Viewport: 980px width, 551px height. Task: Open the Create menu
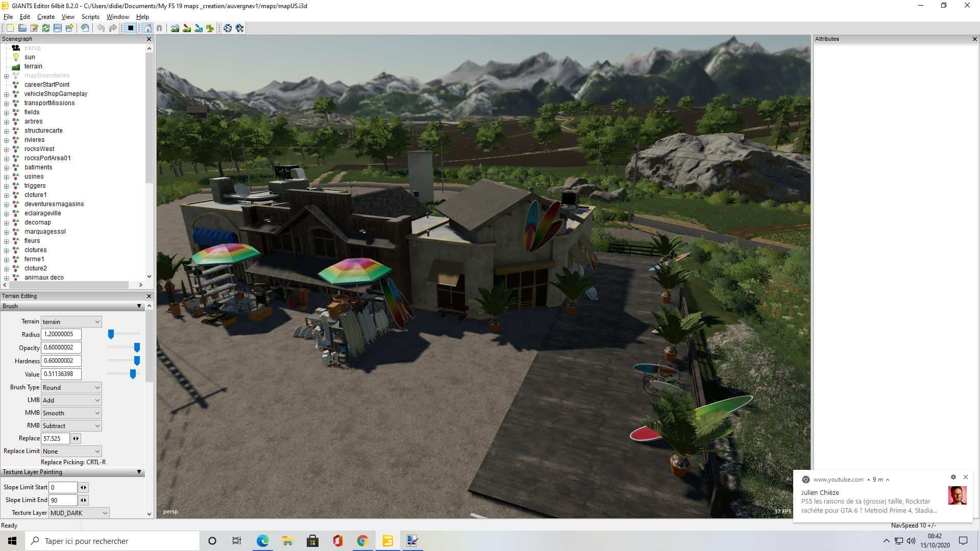pyautogui.click(x=45, y=17)
